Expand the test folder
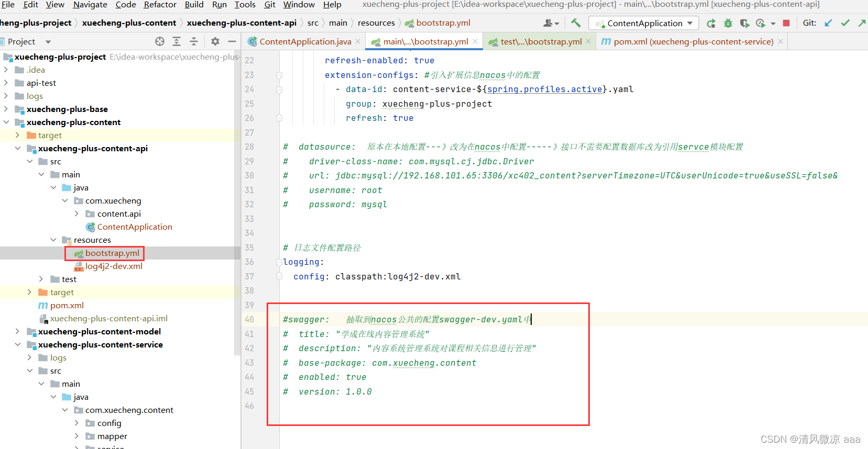868x449 pixels. tap(41, 279)
